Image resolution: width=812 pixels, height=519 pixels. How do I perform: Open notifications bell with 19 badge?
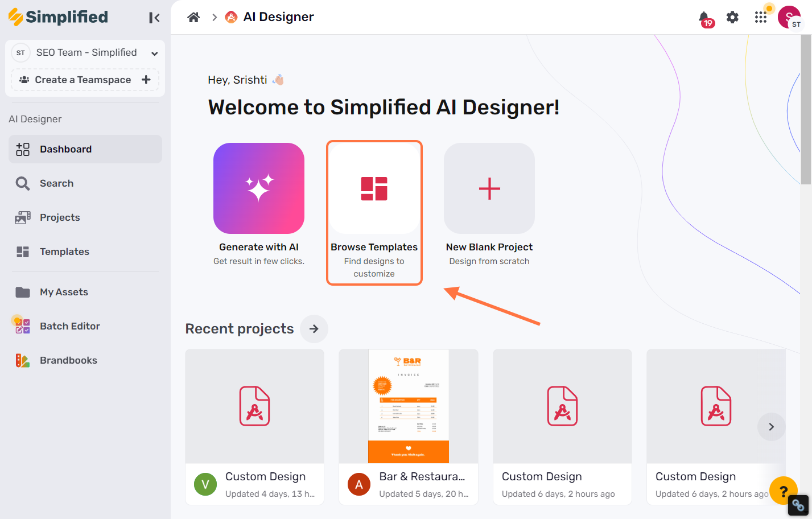705,18
